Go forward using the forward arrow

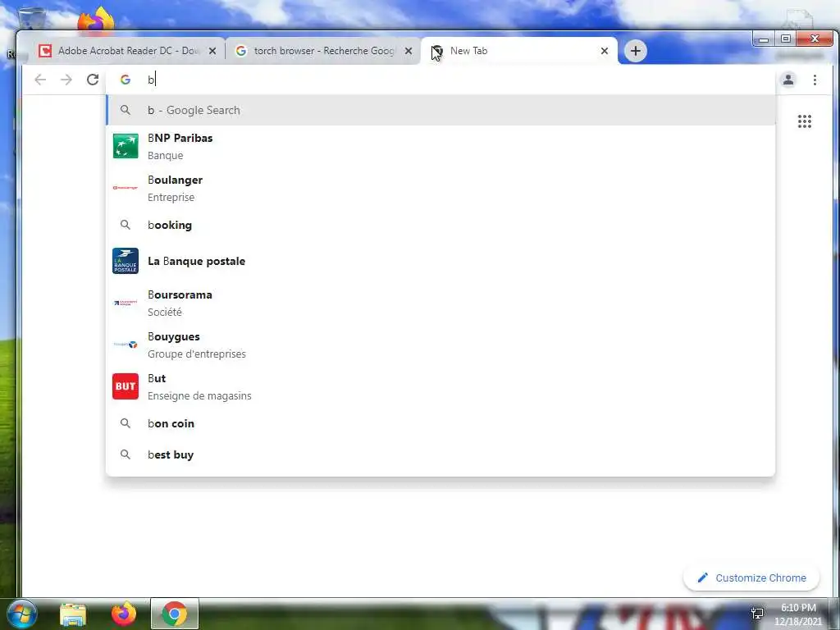click(x=66, y=80)
